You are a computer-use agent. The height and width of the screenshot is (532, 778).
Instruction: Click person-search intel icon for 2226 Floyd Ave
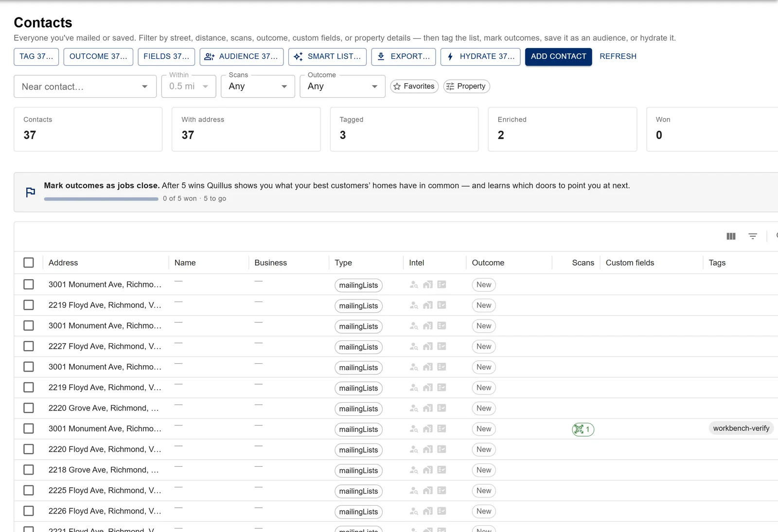[x=414, y=512]
